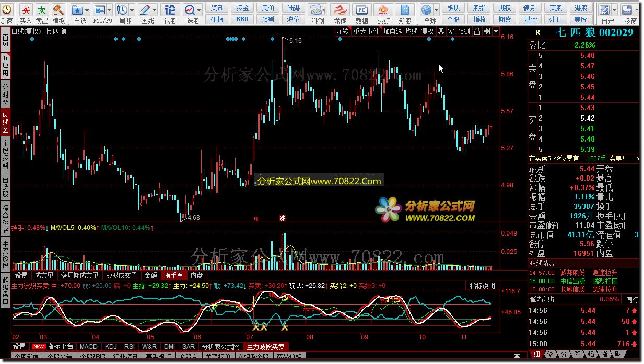The height and width of the screenshot is (364, 644).
Task: Expand the 画线 drawing tools dropdown arrow
Action: coord(155,10)
